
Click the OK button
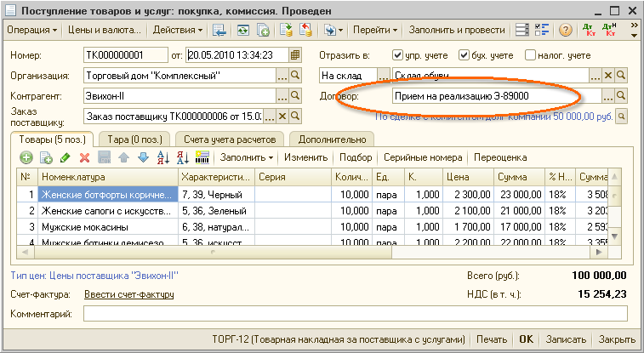point(526,339)
